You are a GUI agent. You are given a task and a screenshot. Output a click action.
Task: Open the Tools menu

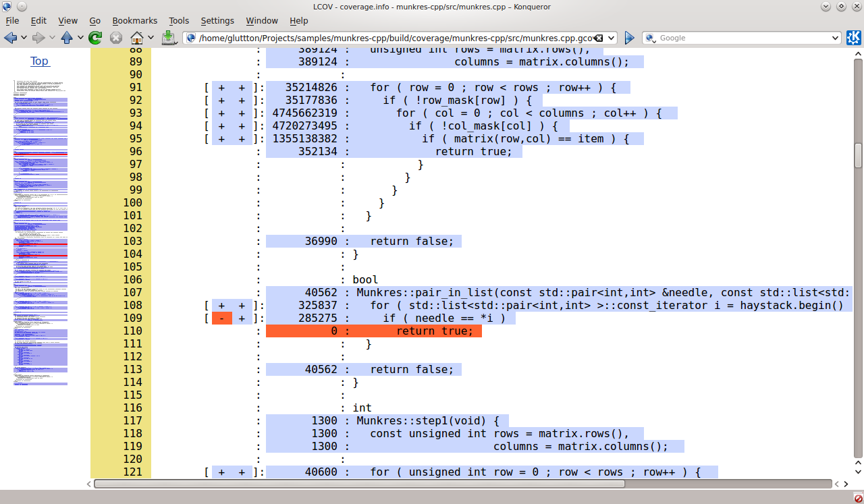(179, 21)
